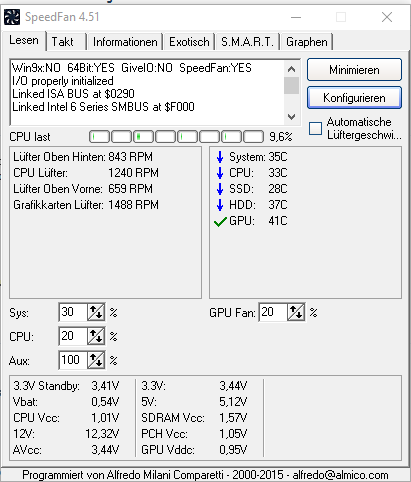Click the 'GPU Vddc: 0,95V' voltage reading
The image size is (411, 482).
tap(194, 450)
